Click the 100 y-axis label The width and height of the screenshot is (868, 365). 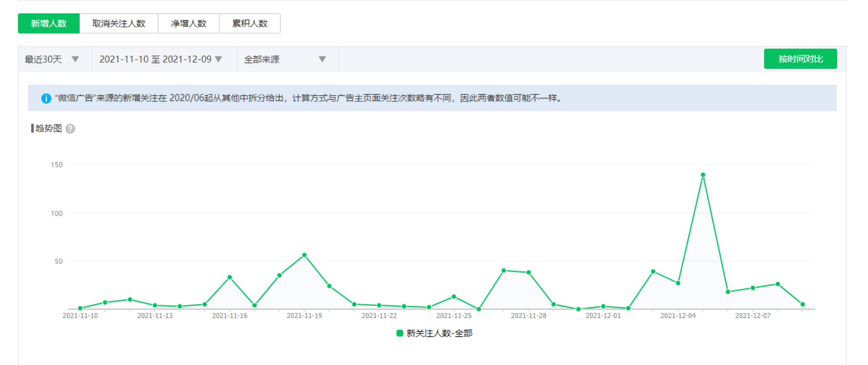coord(57,213)
